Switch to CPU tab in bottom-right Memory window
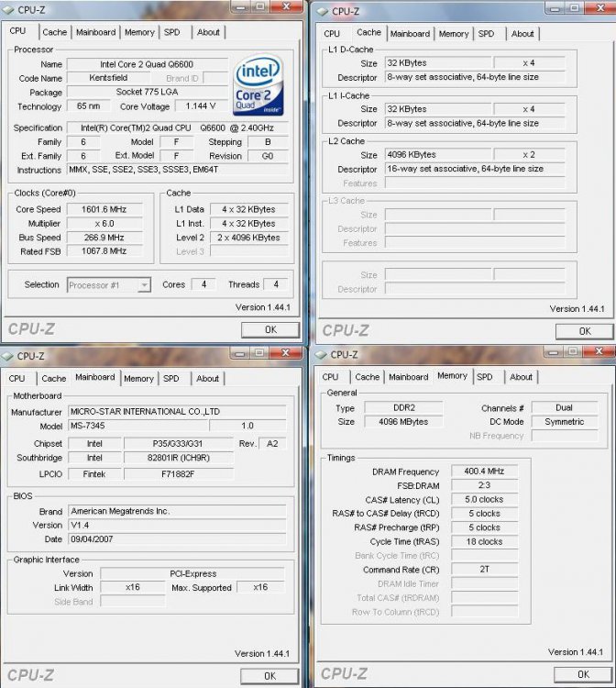This screenshot has height=688, width=616. (330, 377)
